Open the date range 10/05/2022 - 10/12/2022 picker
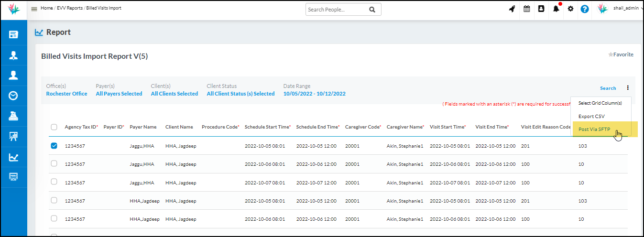644x237 pixels. tap(314, 94)
